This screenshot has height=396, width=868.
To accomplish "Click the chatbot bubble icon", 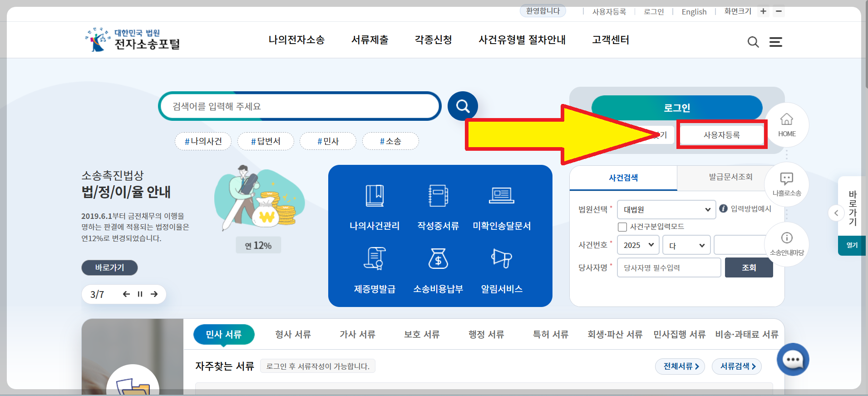I will [793, 360].
